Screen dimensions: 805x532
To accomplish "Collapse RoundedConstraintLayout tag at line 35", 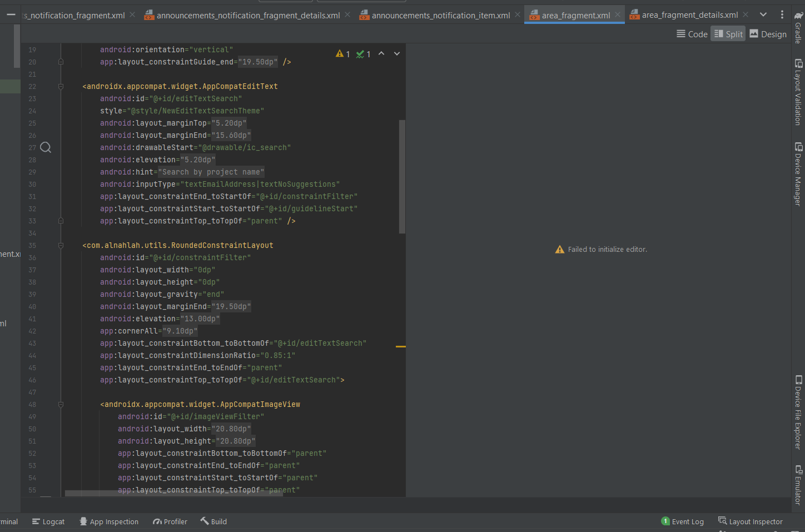I will click(x=61, y=245).
